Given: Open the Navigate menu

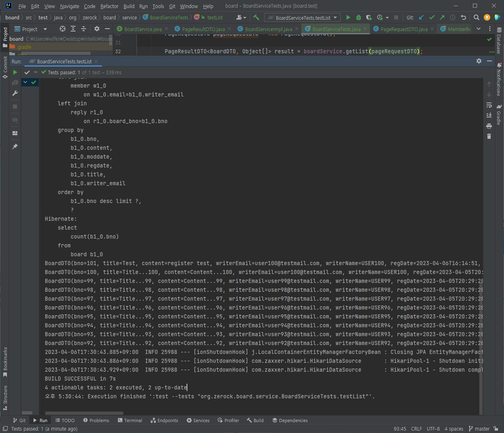Looking at the screenshot, I should tap(69, 6).
